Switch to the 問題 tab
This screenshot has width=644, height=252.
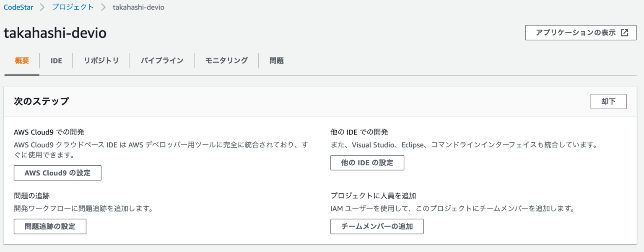pos(276,61)
